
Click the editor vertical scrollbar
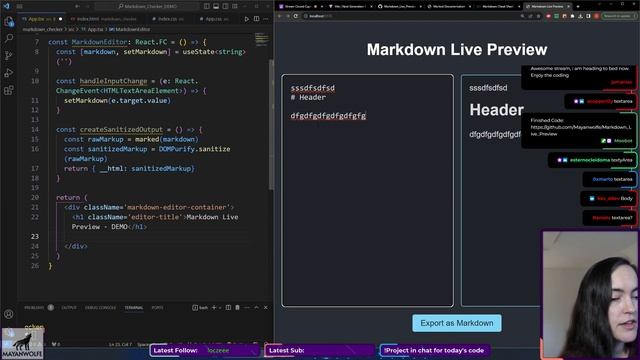click(271, 124)
